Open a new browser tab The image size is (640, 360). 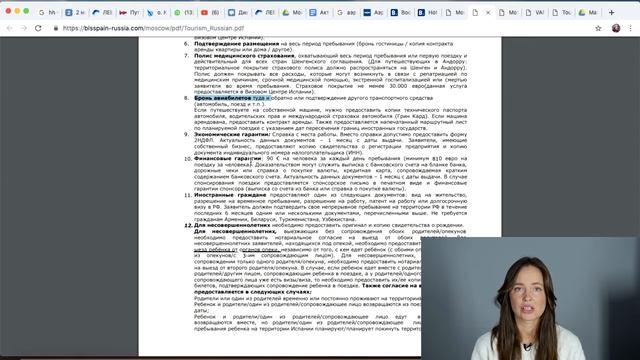tap(611, 13)
